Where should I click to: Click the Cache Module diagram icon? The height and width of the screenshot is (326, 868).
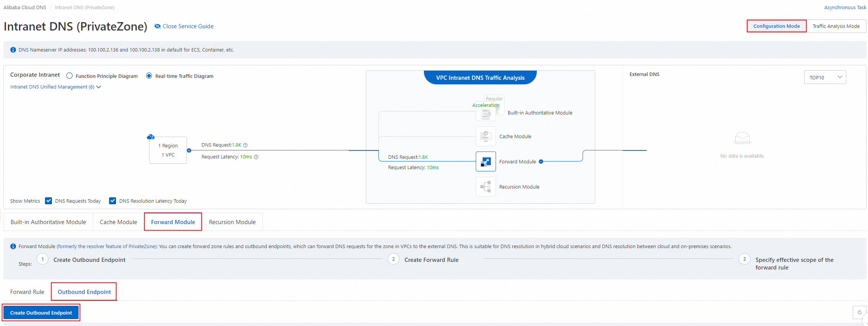click(x=486, y=136)
